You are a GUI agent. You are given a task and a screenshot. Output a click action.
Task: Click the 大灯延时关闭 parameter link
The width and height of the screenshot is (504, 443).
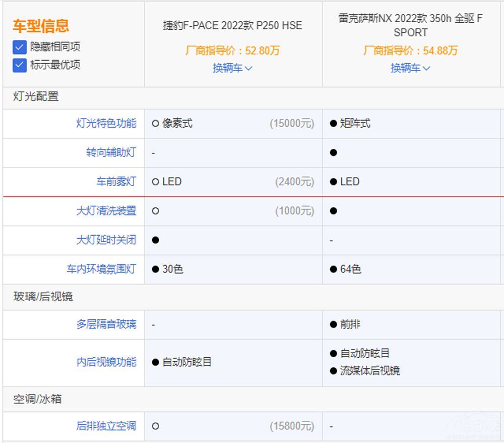click(x=106, y=240)
